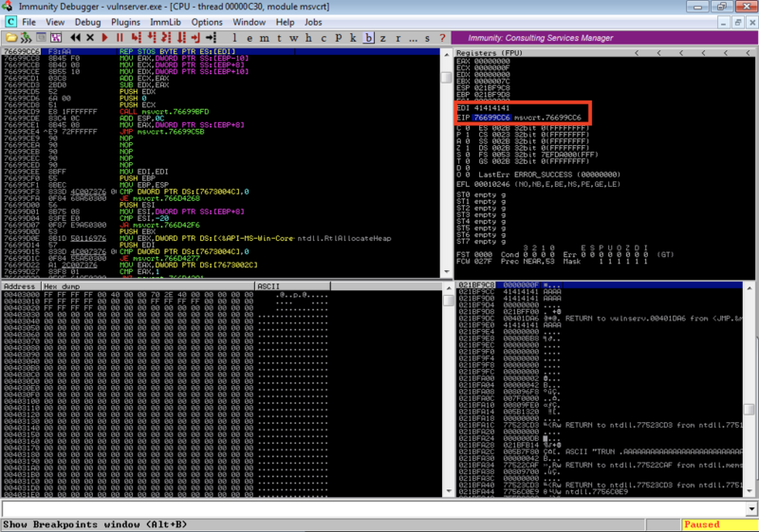Open Threads window with 't' button

point(279,38)
